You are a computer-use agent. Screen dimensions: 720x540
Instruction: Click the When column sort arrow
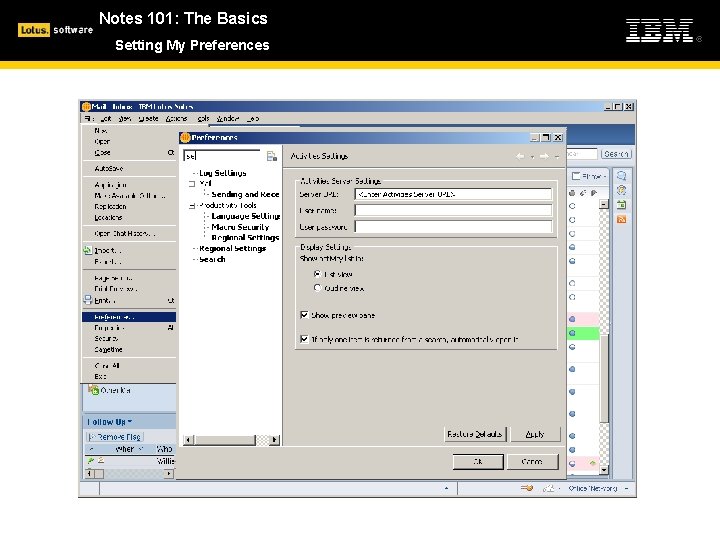141,449
